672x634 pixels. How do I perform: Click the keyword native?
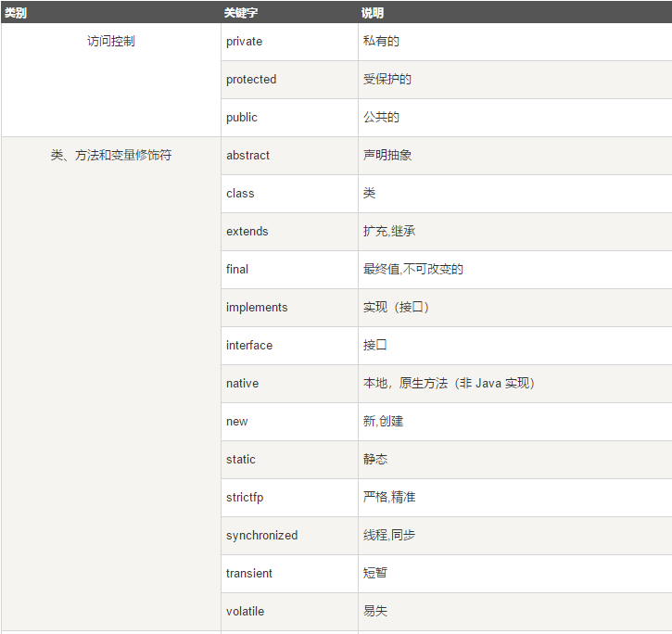(243, 383)
